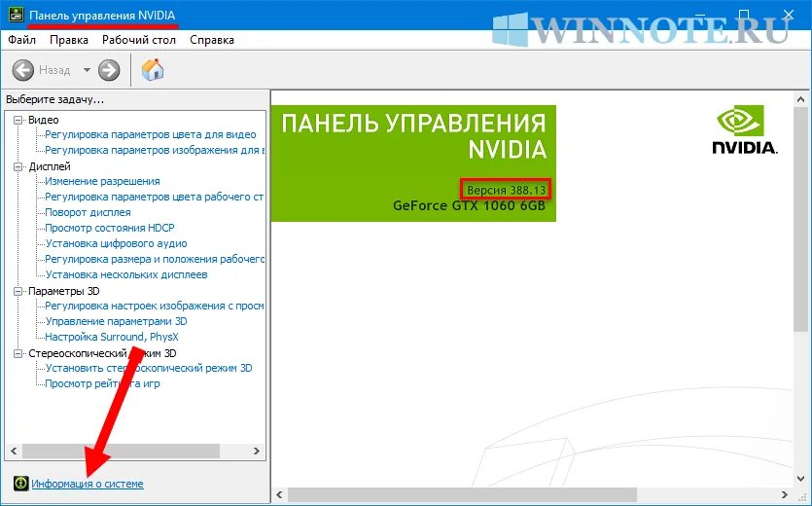Click the Панель управления NVIDIA window title
The width and height of the screenshot is (812, 506).
pos(102,16)
